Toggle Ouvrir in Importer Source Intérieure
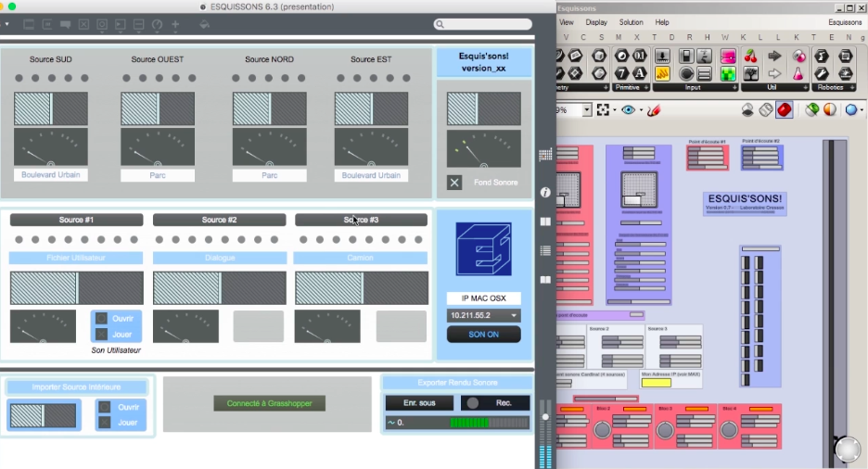 pos(105,407)
